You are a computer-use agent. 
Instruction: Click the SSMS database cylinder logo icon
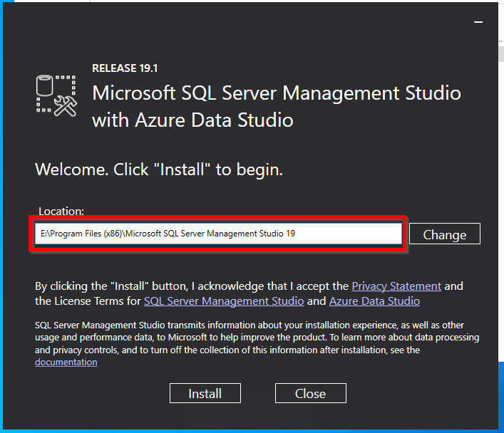coord(44,85)
